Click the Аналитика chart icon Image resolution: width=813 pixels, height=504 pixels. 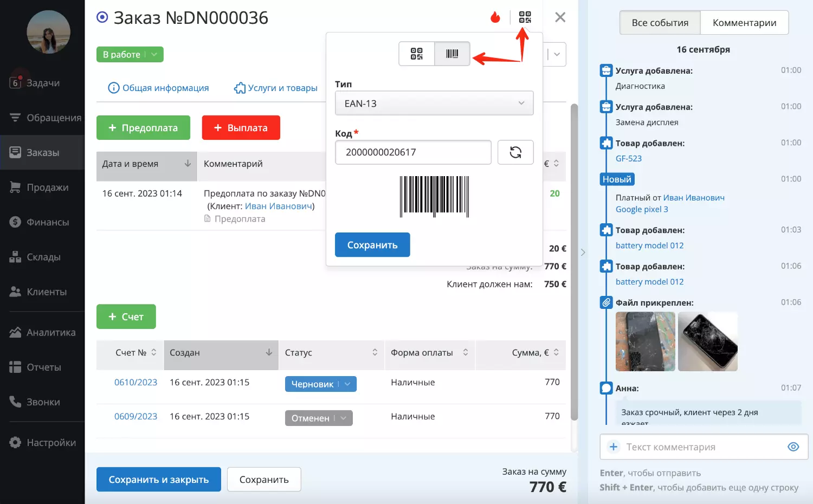click(x=15, y=332)
